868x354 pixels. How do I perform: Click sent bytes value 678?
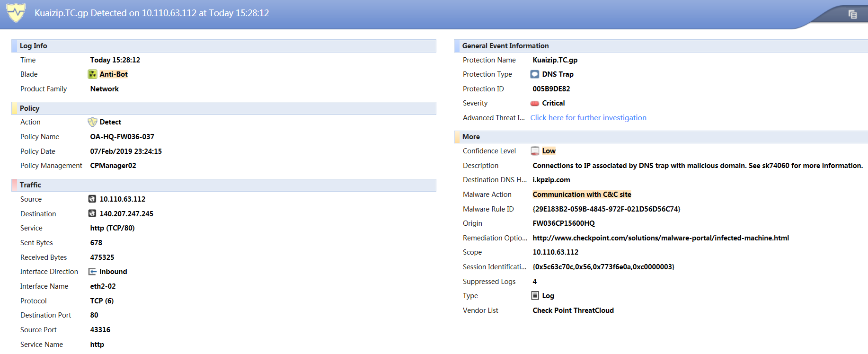pyautogui.click(x=96, y=243)
